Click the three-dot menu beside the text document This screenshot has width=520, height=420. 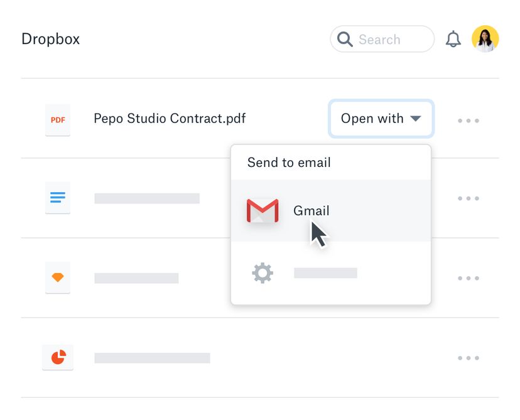tap(469, 198)
